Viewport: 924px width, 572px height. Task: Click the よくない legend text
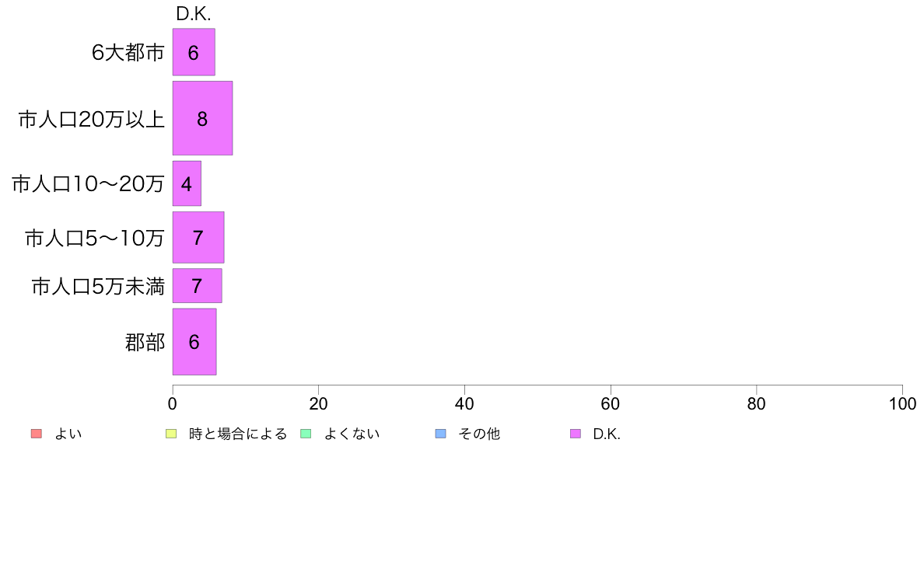352,434
